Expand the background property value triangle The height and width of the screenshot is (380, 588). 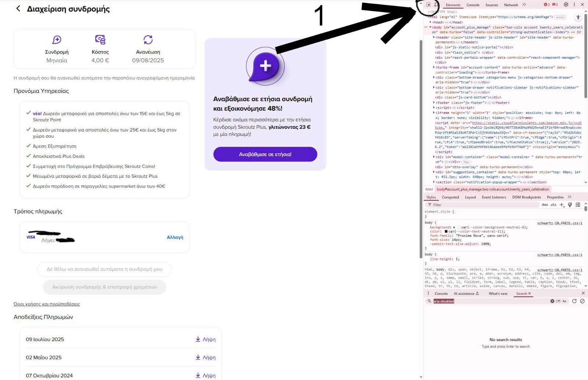tap(454, 227)
